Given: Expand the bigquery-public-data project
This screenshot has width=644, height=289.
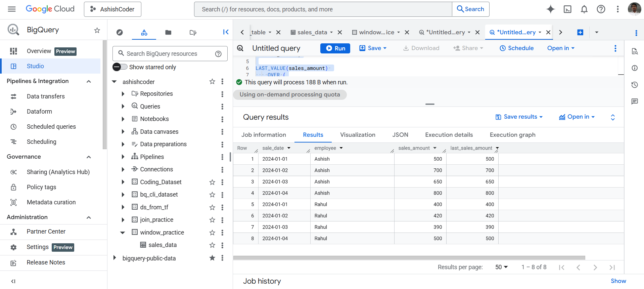Looking at the screenshot, I should (114, 258).
